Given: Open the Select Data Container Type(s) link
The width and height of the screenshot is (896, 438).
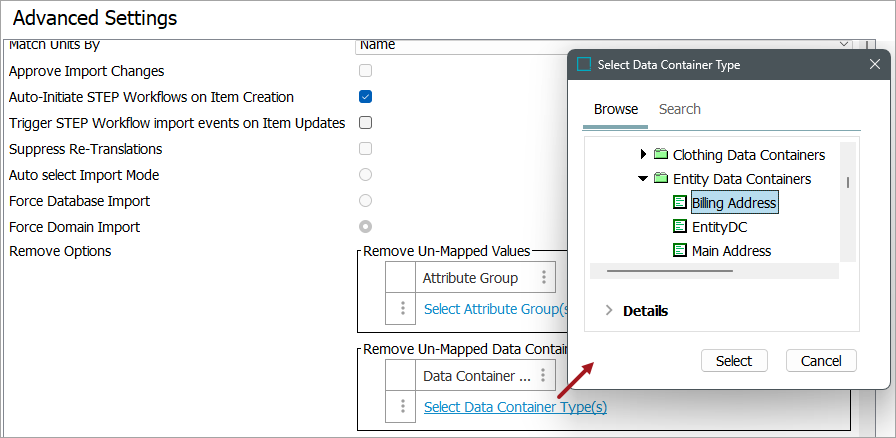Looking at the screenshot, I should pyautogui.click(x=515, y=407).
